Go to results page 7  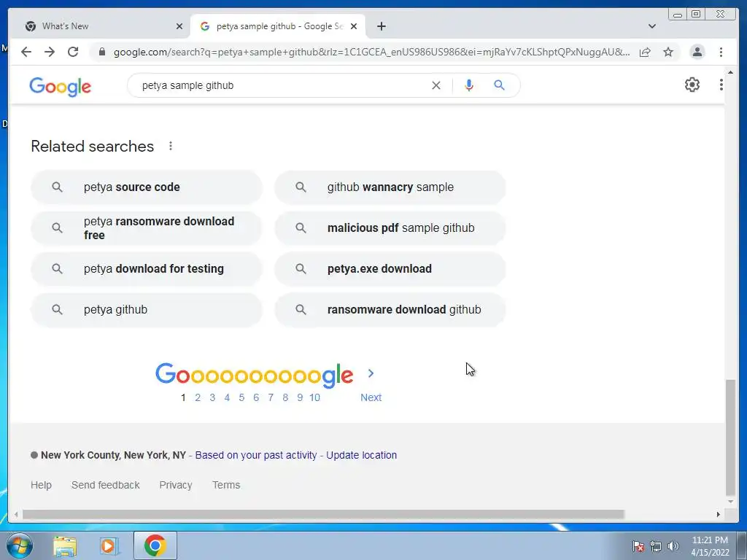coord(271,397)
